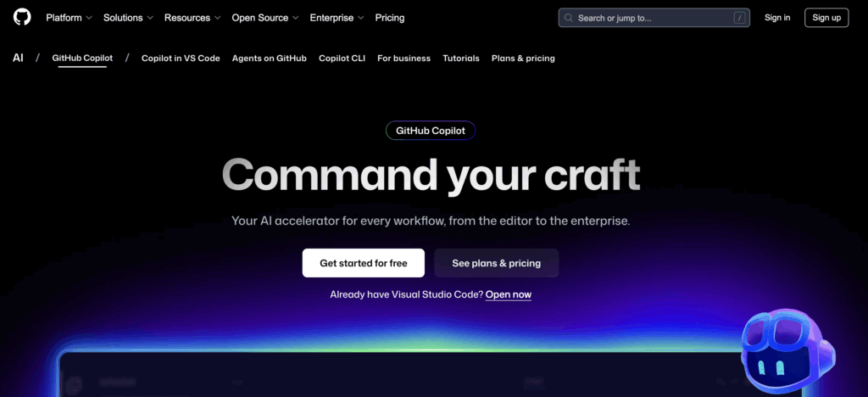The image size is (868, 397).
Task: Expand the Enterprise dropdown menu
Action: 337,18
